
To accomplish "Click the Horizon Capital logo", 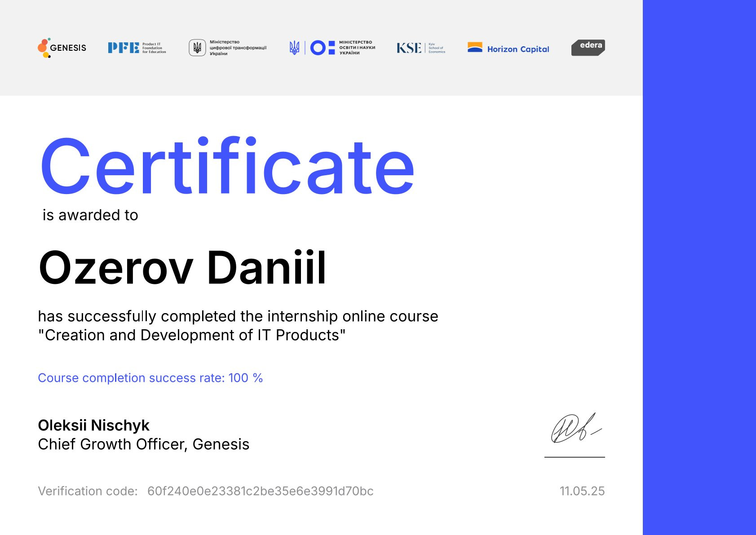I will tap(508, 49).
